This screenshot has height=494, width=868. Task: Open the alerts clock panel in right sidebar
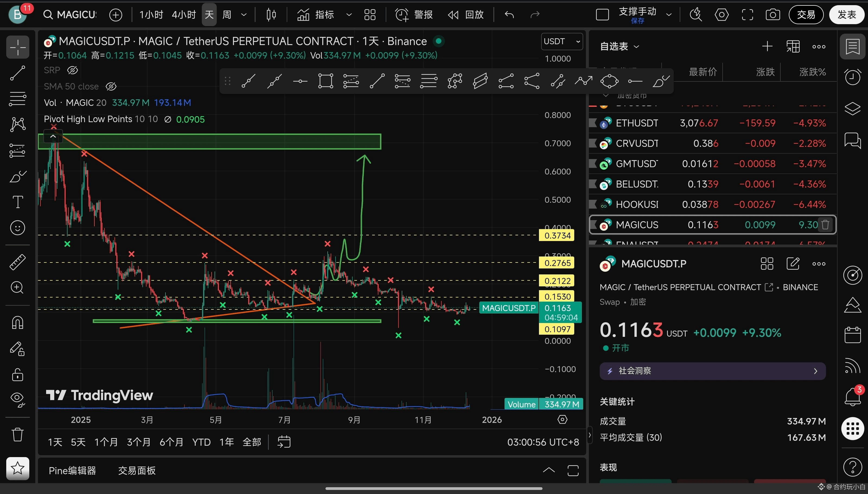tap(852, 77)
